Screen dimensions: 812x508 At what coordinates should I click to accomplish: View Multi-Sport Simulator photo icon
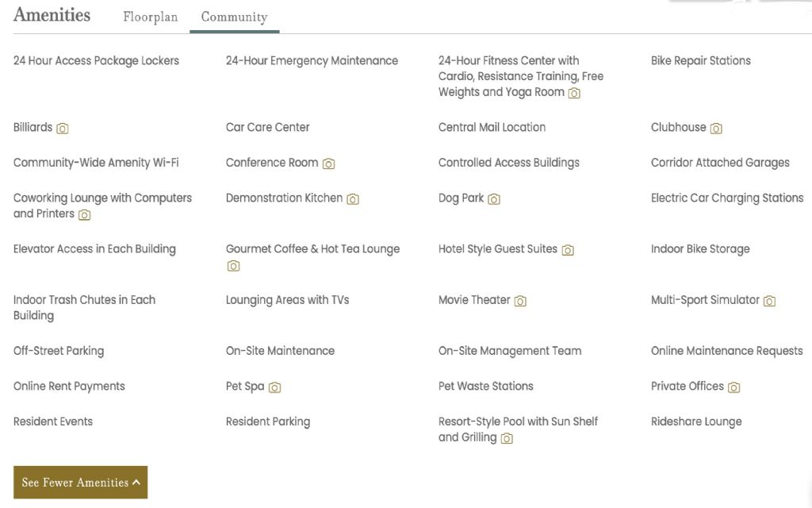tap(769, 301)
